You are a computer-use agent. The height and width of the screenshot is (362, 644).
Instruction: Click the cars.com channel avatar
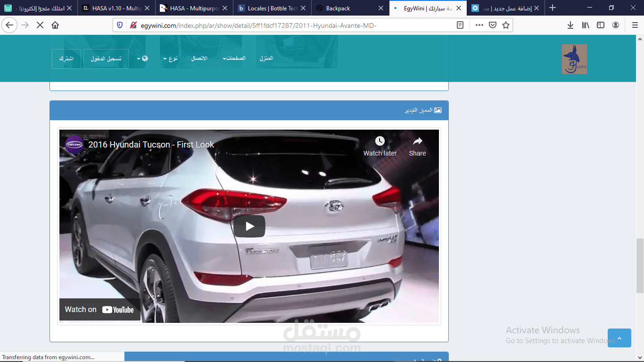(74, 145)
